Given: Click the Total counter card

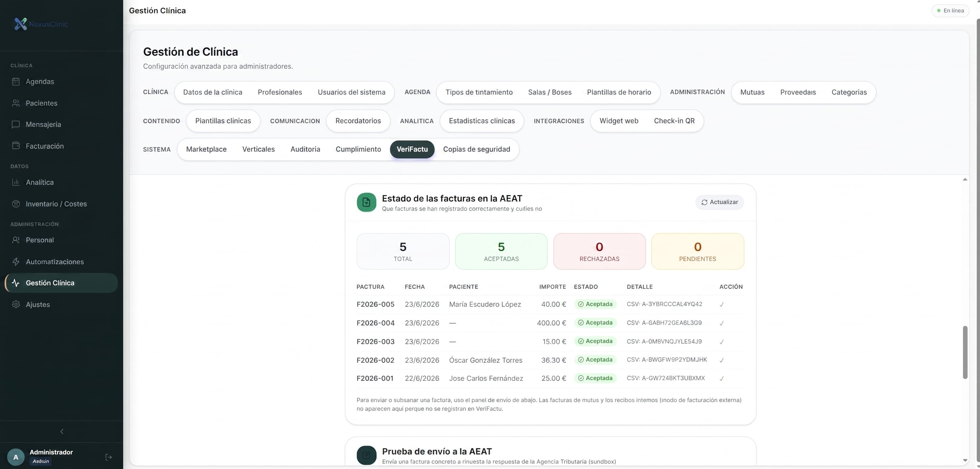Looking at the screenshot, I should (x=403, y=251).
